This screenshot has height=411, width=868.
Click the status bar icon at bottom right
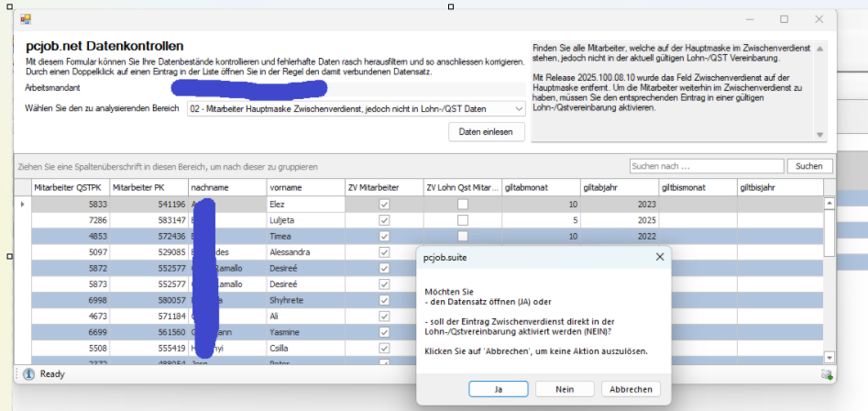click(827, 374)
